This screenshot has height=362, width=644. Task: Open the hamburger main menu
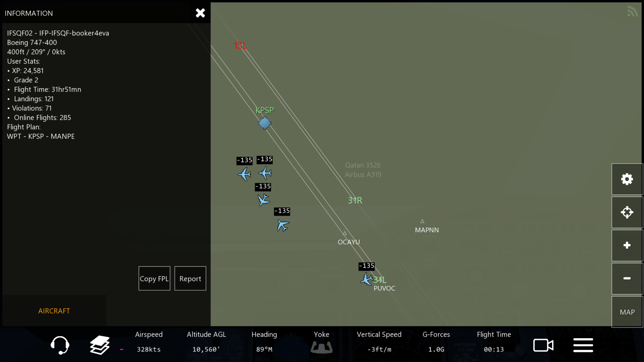pyautogui.click(x=583, y=345)
